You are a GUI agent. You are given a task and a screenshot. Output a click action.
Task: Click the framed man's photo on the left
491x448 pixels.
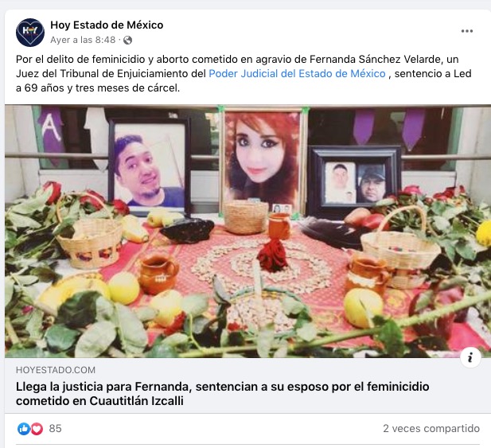pos(150,166)
